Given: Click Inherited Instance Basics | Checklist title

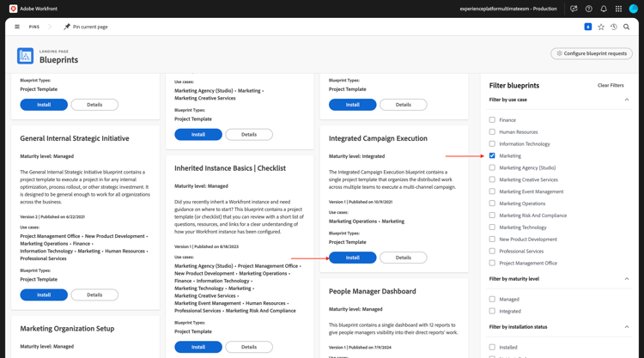Looking at the screenshot, I should pyautogui.click(x=230, y=168).
